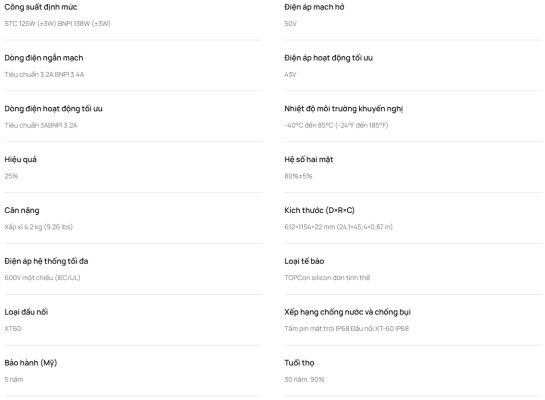
Task: Select the Dòng điện ngắn mạch heading
Action: tap(44, 58)
